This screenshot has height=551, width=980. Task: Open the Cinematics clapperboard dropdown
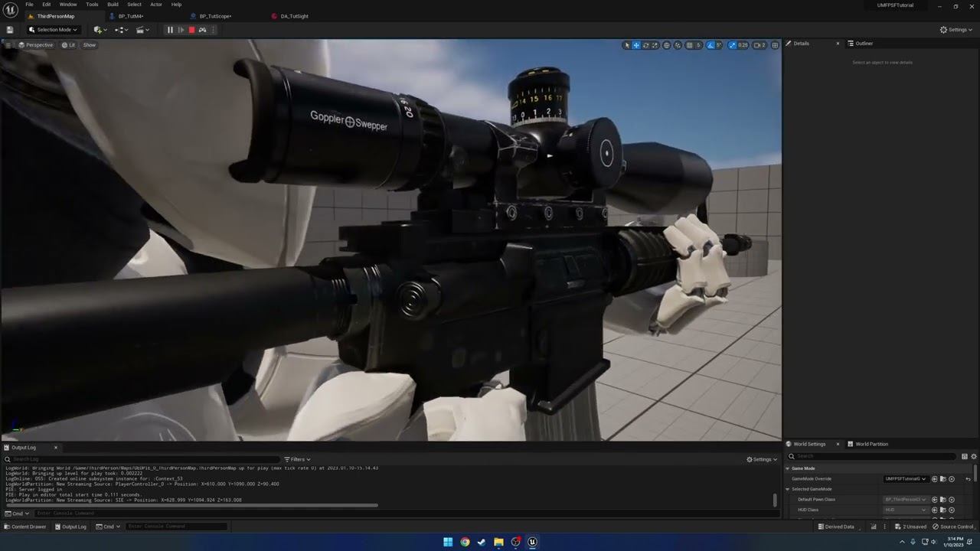pos(142,30)
